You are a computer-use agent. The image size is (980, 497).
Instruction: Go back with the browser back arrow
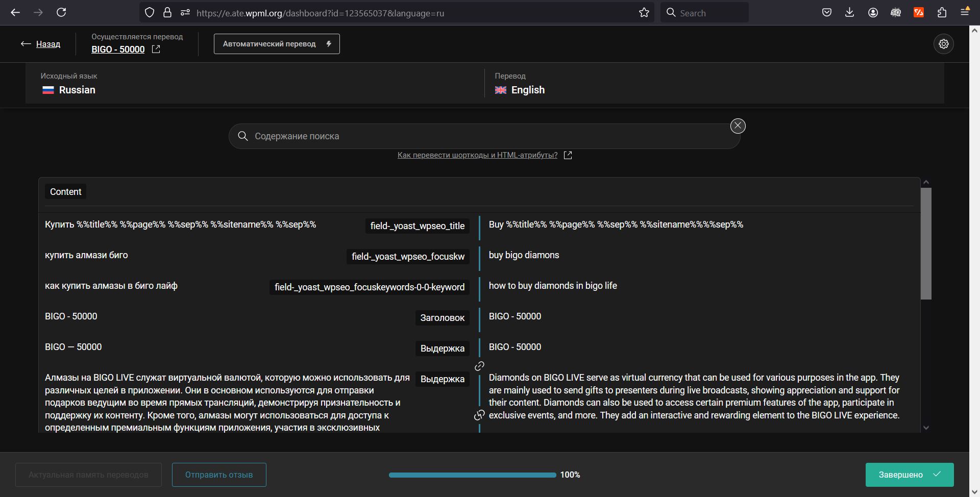[x=15, y=12]
